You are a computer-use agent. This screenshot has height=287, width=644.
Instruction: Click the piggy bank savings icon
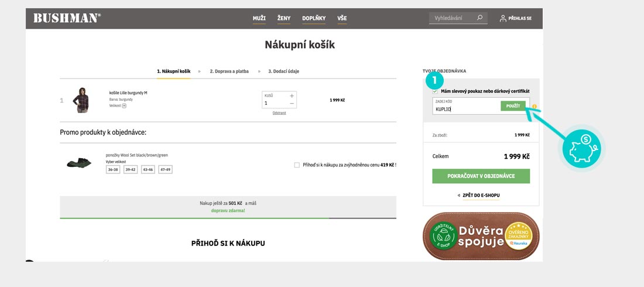click(x=582, y=147)
